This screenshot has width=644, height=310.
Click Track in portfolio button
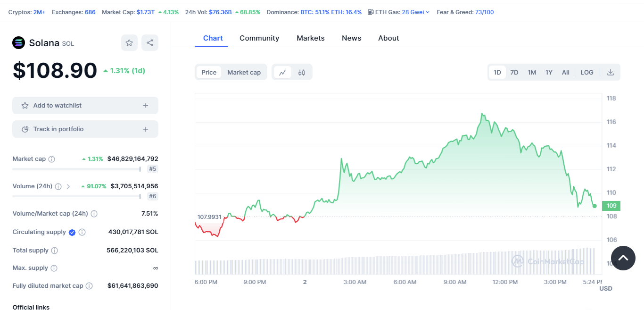(85, 129)
